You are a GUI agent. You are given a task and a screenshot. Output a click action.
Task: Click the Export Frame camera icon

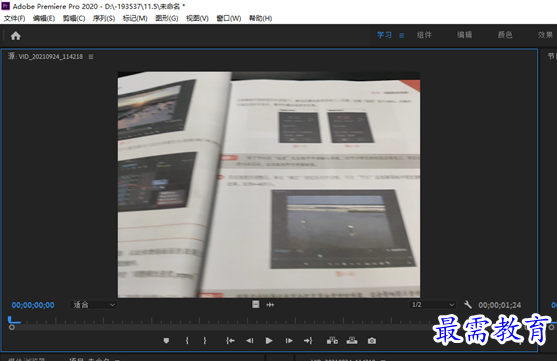[x=372, y=341]
